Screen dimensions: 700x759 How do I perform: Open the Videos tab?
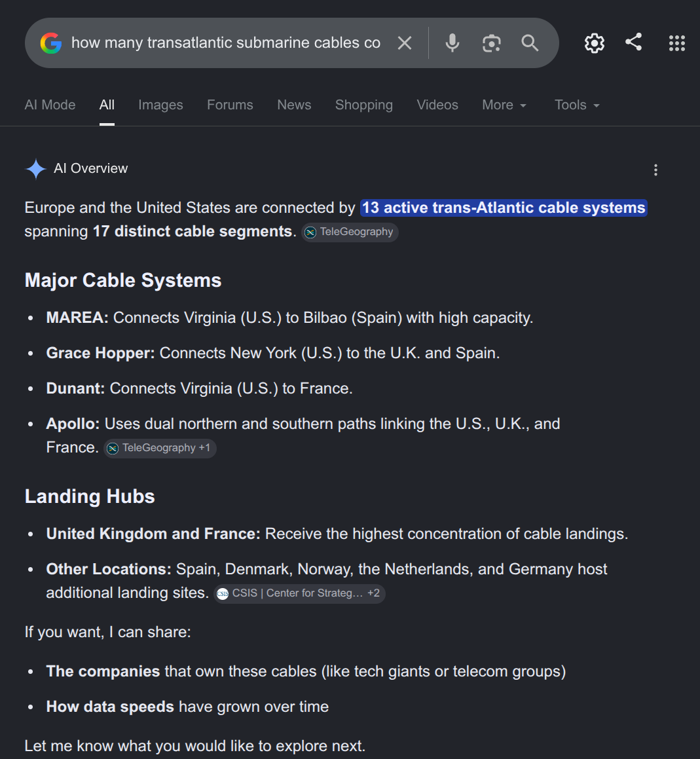coord(437,105)
